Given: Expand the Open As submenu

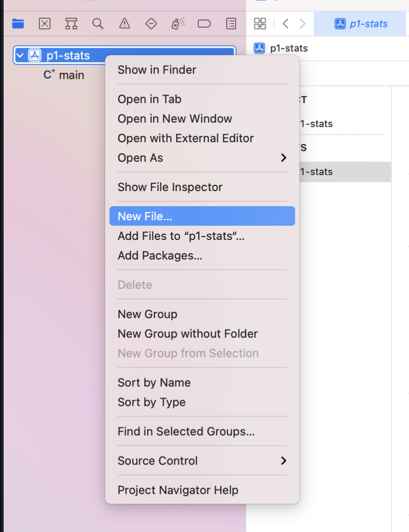Looking at the screenshot, I should click(x=140, y=158).
